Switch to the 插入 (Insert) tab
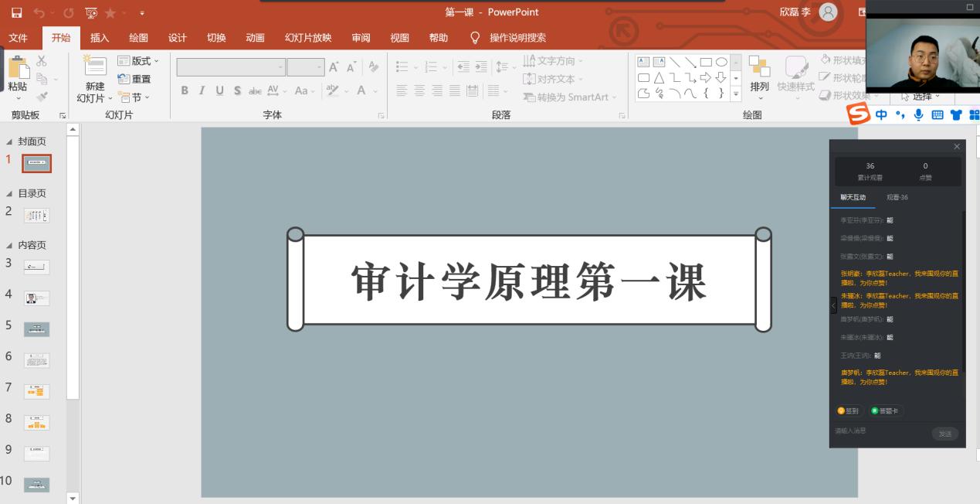The image size is (980, 504). [100, 38]
